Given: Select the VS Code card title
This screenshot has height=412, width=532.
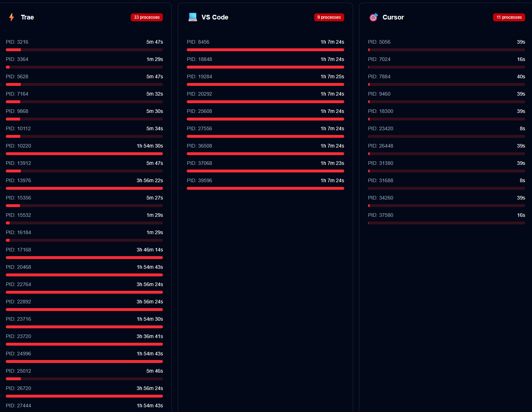Looking at the screenshot, I should (215, 17).
